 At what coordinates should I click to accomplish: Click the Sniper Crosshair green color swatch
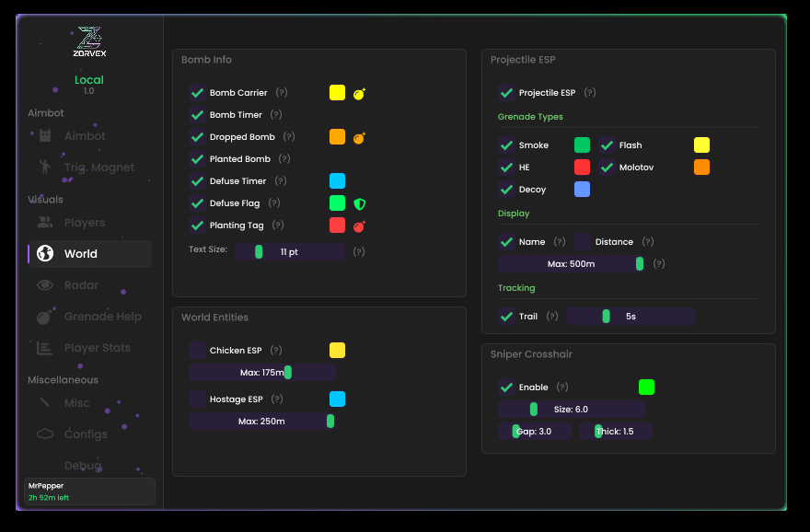[x=646, y=387]
